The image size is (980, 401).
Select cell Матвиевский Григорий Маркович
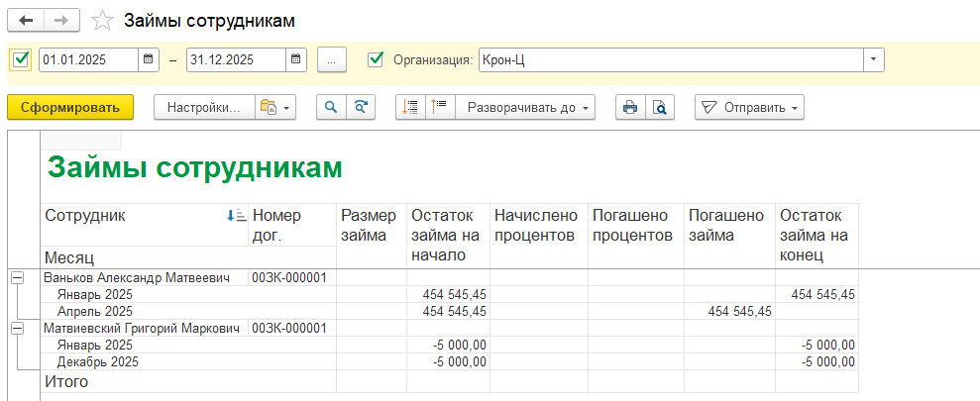(x=145, y=328)
